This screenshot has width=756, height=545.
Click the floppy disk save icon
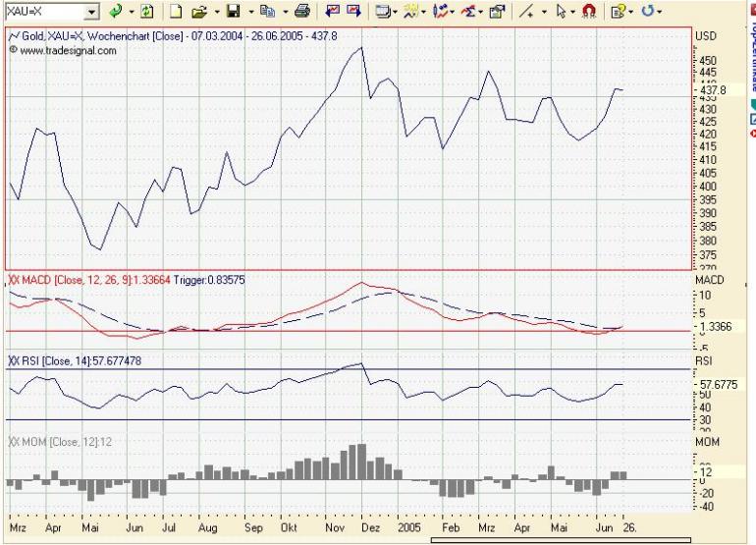pyautogui.click(x=234, y=11)
